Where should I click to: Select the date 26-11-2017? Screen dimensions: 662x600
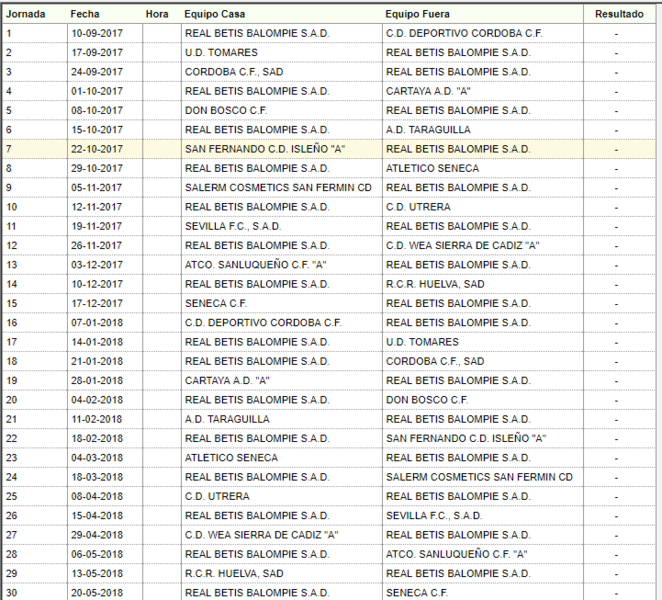(x=97, y=245)
